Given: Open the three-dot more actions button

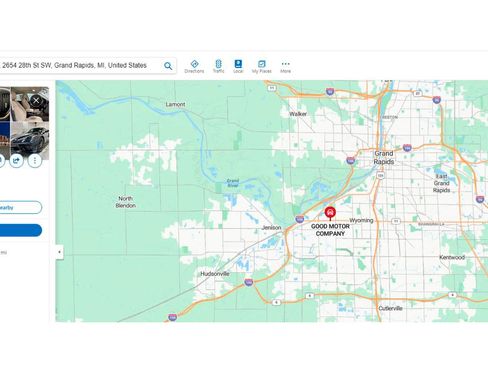Looking at the screenshot, I should point(35,161).
